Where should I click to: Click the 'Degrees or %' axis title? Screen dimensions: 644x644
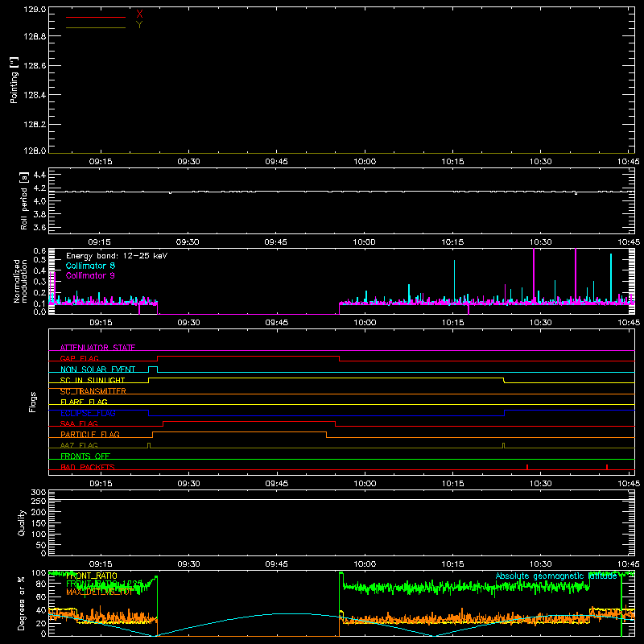[x=22, y=603]
